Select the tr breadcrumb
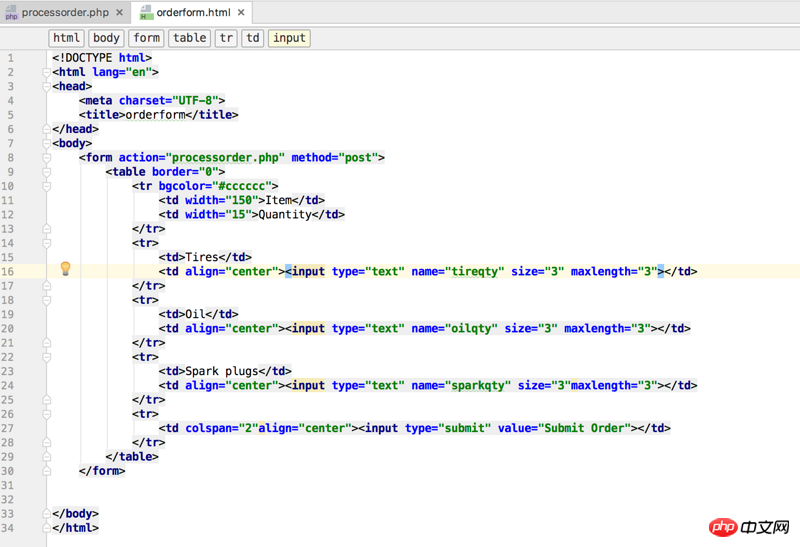The width and height of the screenshot is (800, 547). click(226, 38)
